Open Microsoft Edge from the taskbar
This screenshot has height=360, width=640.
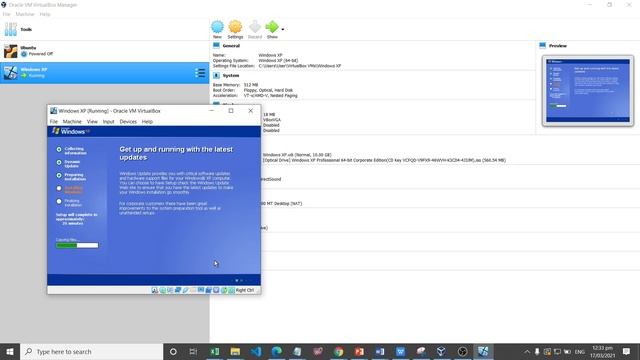pyautogui.click(x=276, y=351)
